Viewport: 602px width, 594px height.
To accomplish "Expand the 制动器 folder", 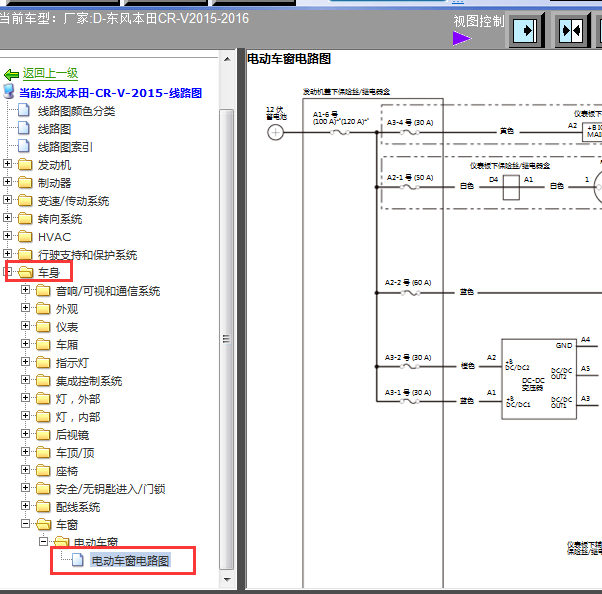I will pos(7,182).
